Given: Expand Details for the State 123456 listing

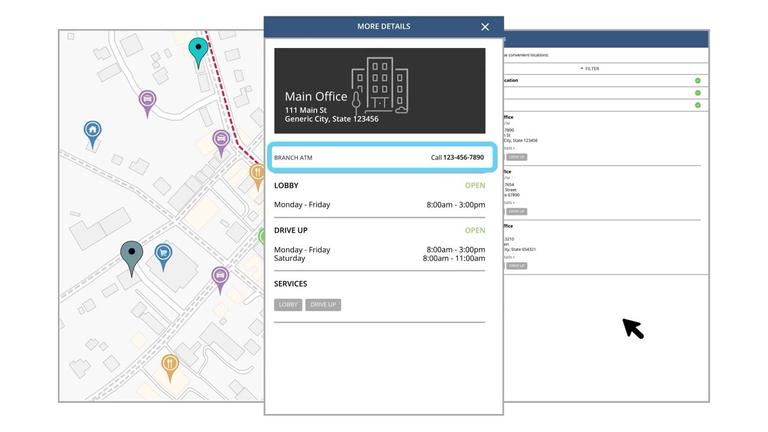Looking at the screenshot, I should click(509, 148).
